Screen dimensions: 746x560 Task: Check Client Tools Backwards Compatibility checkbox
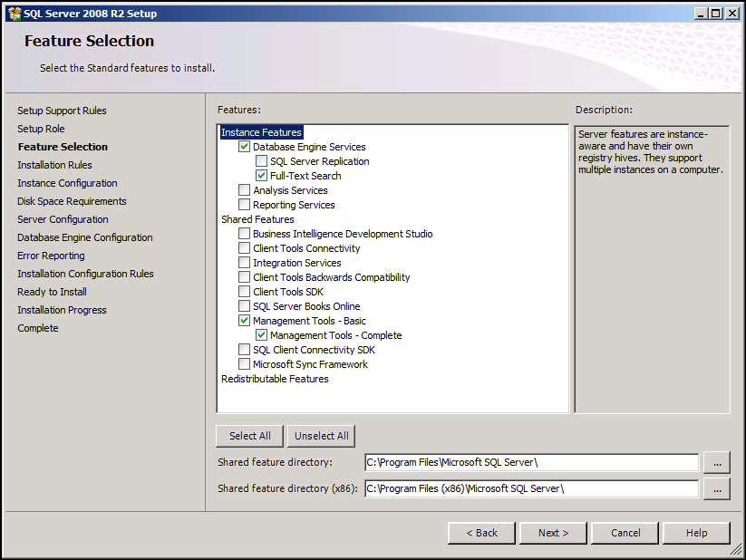(244, 277)
